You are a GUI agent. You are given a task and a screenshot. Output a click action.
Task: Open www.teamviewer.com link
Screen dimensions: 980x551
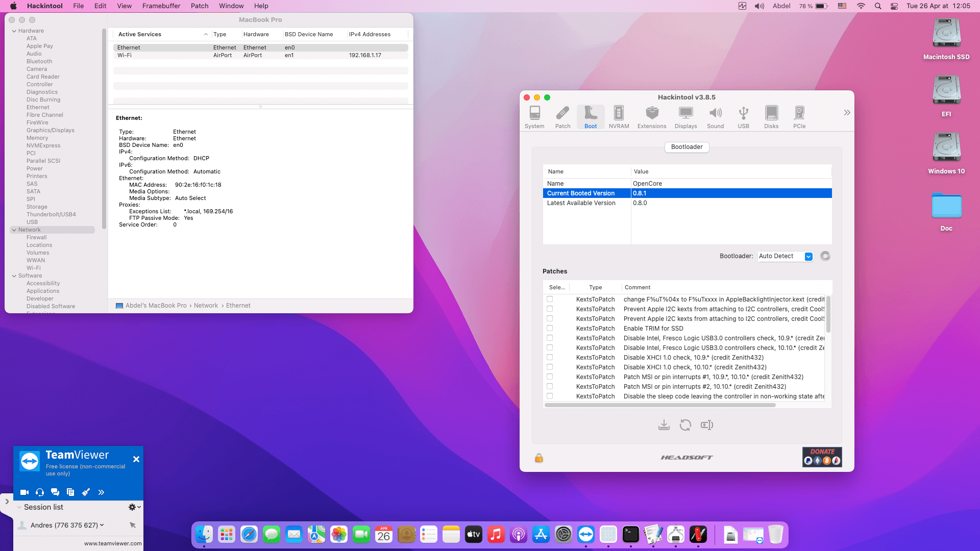pyautogui.click(x=113, y=544)
